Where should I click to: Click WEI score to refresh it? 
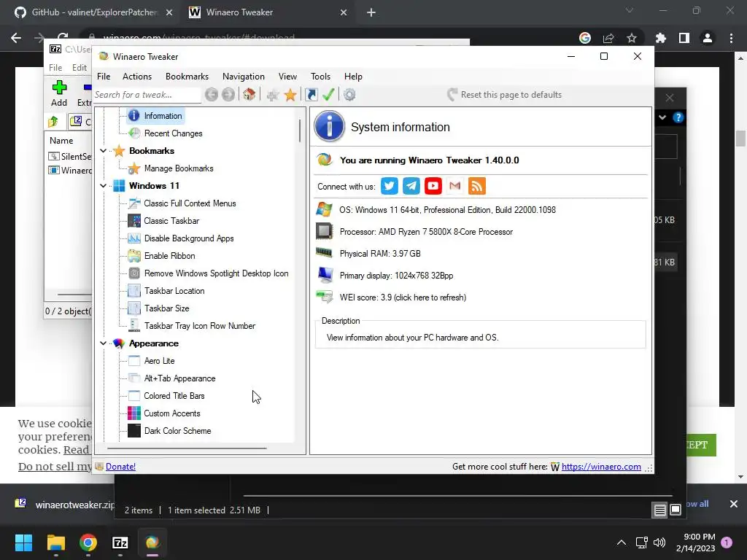point(403,297)
